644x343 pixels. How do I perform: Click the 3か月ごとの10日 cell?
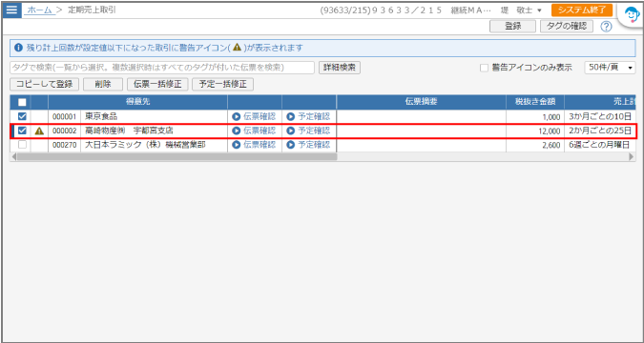point(600,116)
